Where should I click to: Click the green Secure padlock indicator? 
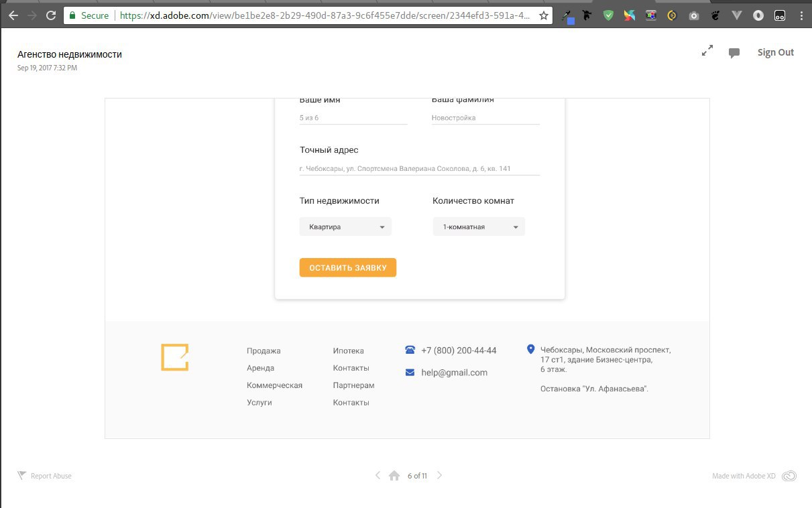tap(89, 15)
